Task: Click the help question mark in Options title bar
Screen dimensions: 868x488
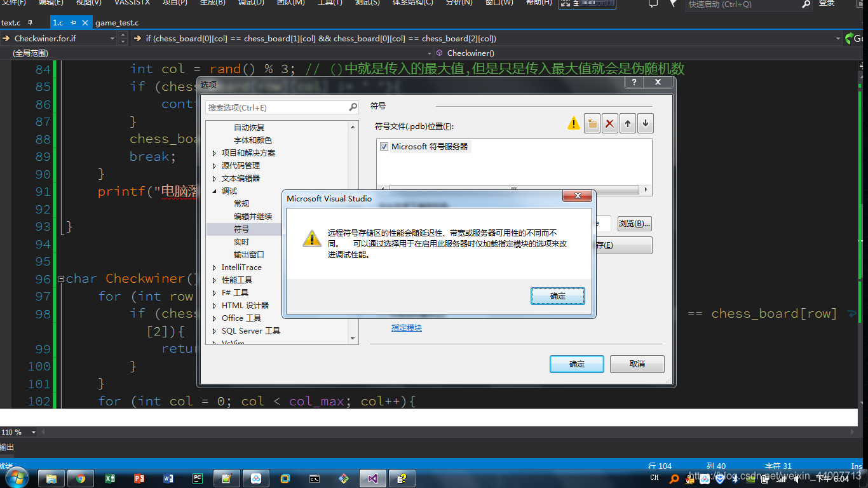Action: 634,83
